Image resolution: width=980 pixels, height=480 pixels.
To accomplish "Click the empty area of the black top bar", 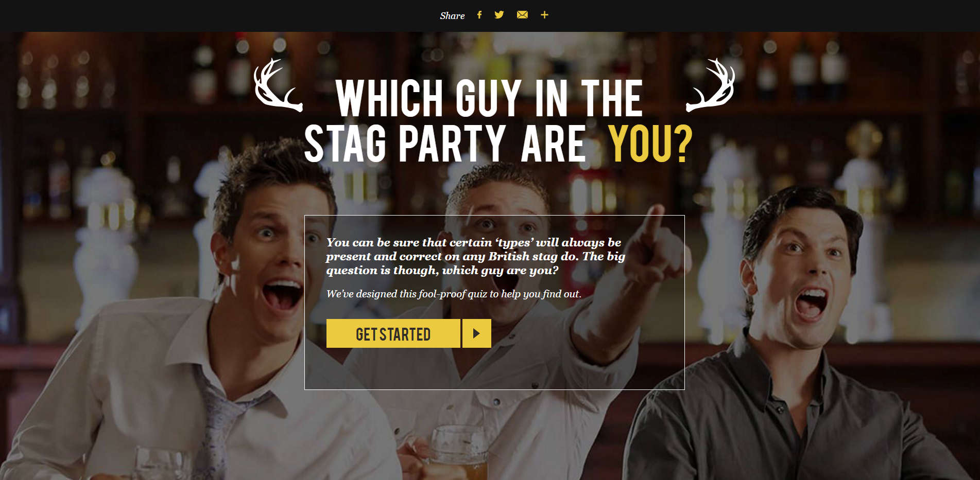I will click(x=206, y=15).
